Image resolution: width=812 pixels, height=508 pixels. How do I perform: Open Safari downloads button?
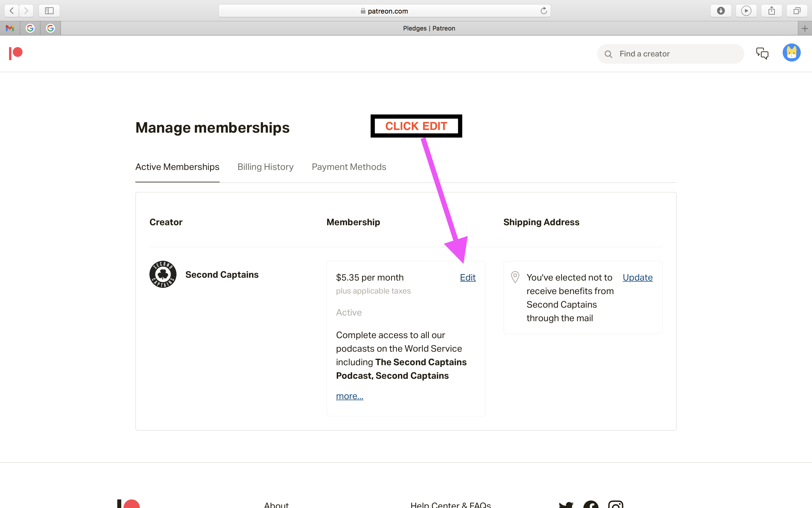point(721,11)
